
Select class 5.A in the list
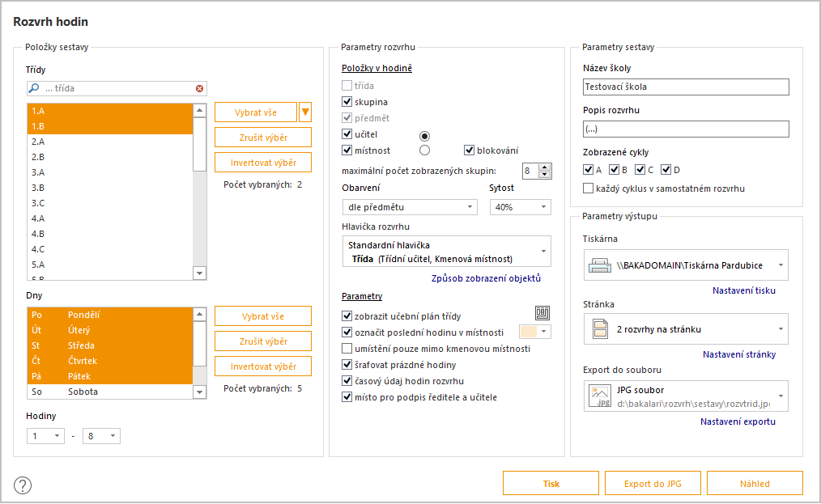(x=110, y=265)
